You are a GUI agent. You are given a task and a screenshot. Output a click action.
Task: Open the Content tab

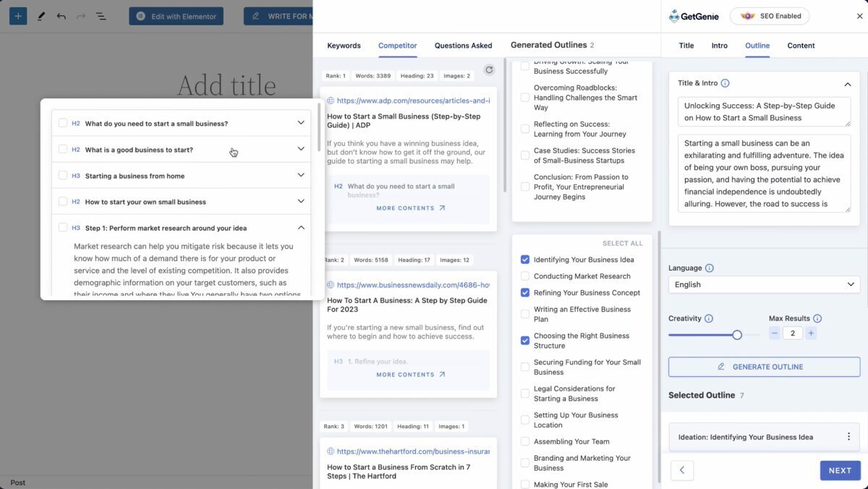coord(801,45)
